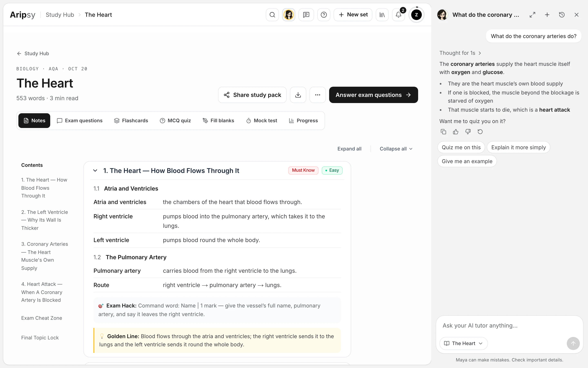Open the notes message icon in header
588x368 pixels.
coord(306,15)
